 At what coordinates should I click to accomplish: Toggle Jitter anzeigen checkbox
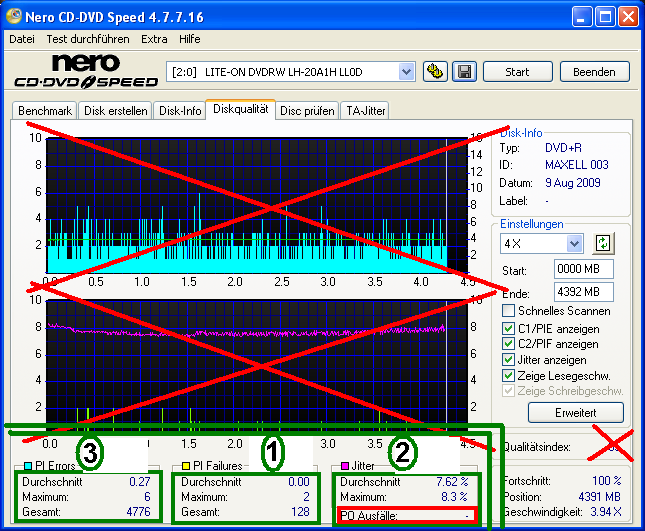[508, 359]
